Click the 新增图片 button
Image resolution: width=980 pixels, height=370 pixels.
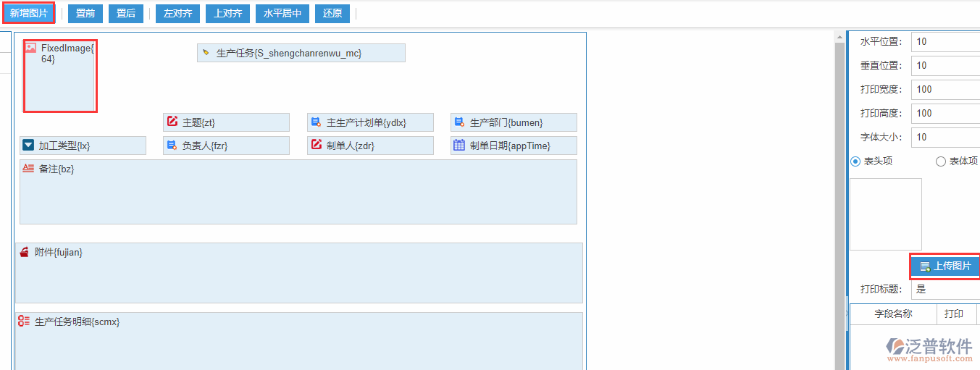[x=29, y=13]
